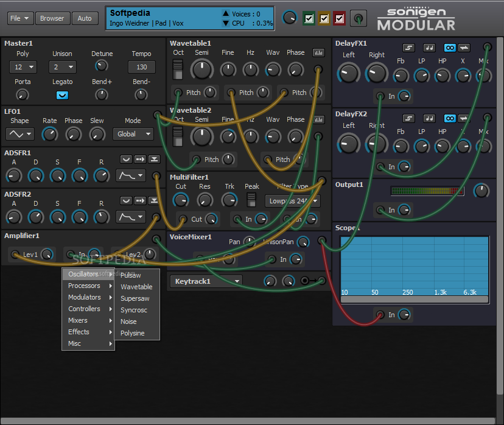Open the Unison dropdown set to 2
This screenshot has height=425, width=504.
(62, 67)
